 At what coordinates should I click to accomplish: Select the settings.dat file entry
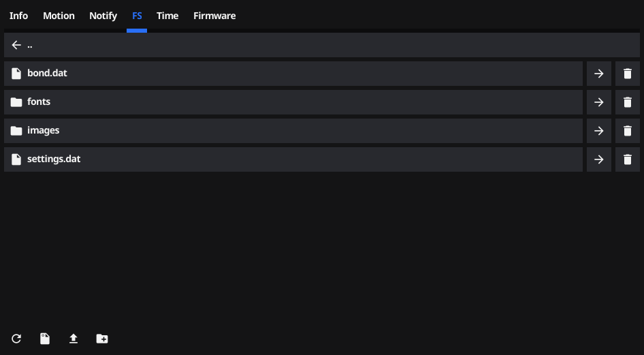(x=293, y=159)
